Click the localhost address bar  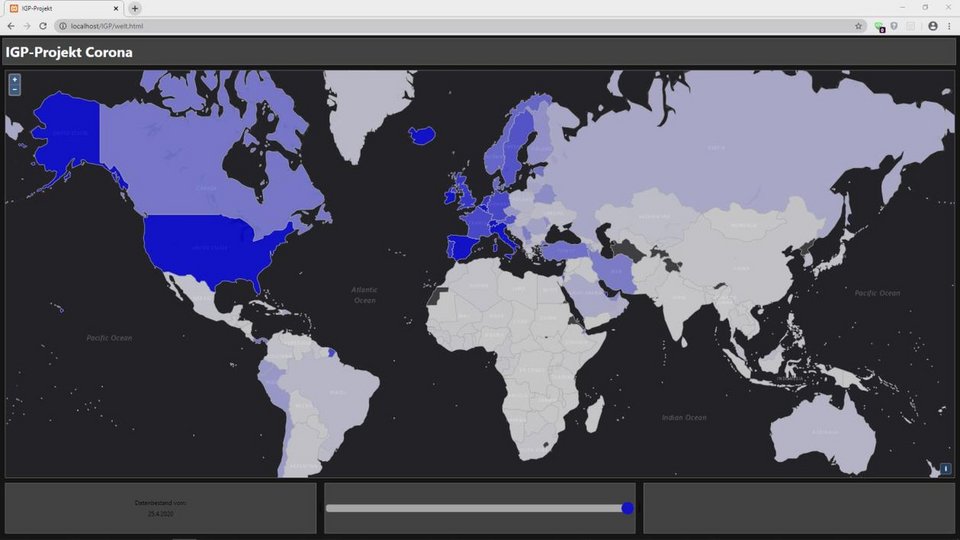[400, 26]
